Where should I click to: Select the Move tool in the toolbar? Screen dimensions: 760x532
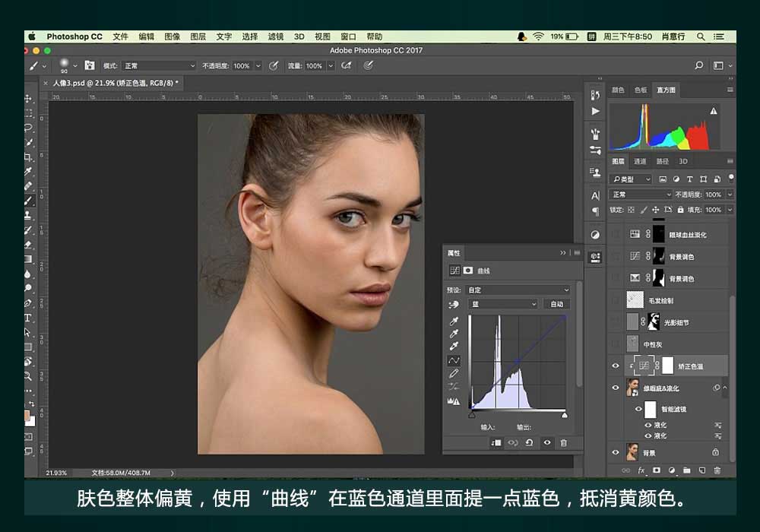tap(29, 99)
